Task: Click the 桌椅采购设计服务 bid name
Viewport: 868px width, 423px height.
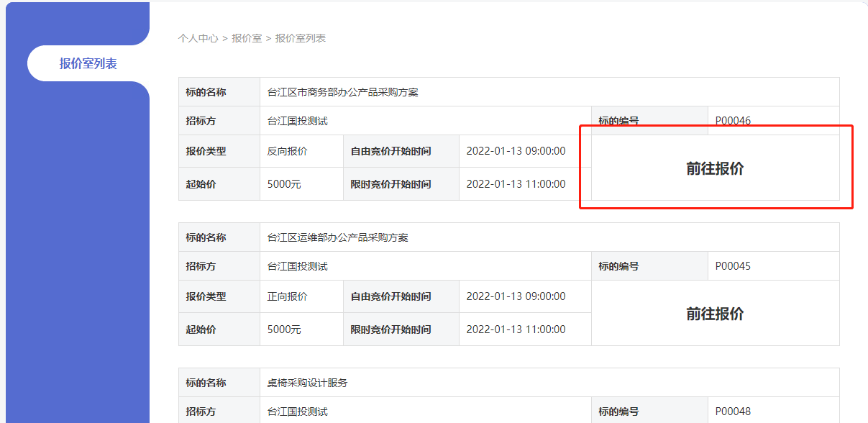Action: tap(307, 383)
